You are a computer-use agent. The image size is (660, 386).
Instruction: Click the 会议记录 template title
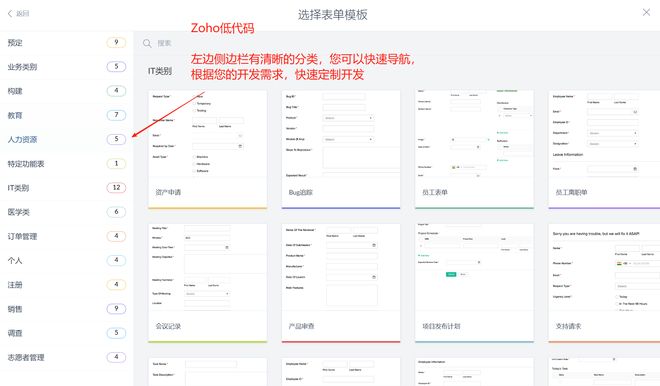point(168,326)
